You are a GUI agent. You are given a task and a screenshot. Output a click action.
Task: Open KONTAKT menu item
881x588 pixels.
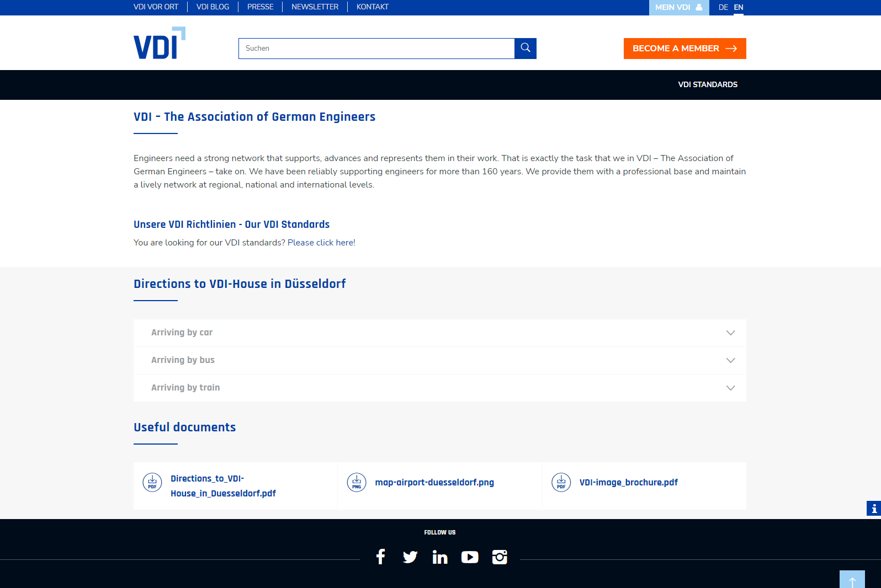(373, 7)
